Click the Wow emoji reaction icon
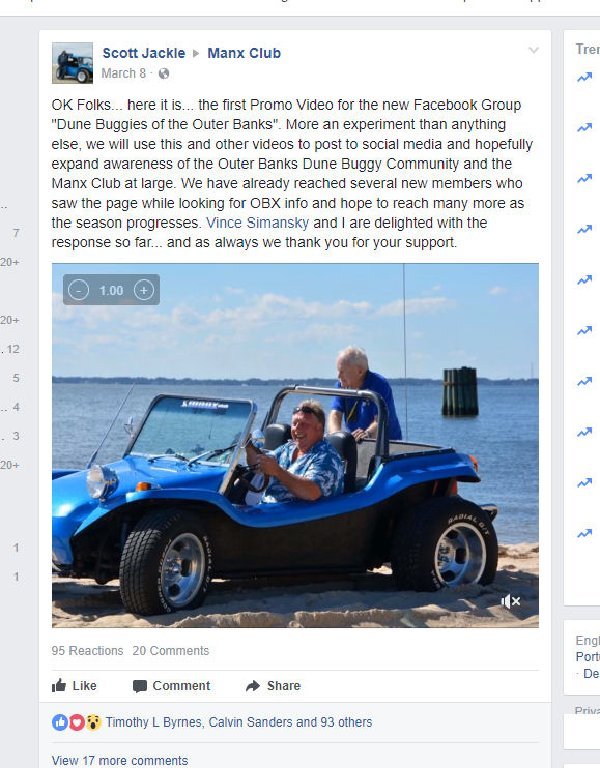600x768 pixels. pyautogui.click(x=93, y=722)
